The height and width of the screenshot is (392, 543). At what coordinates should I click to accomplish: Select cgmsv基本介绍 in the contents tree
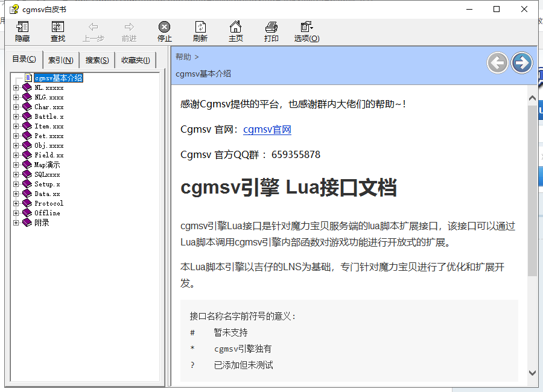(x=59, y=78)
